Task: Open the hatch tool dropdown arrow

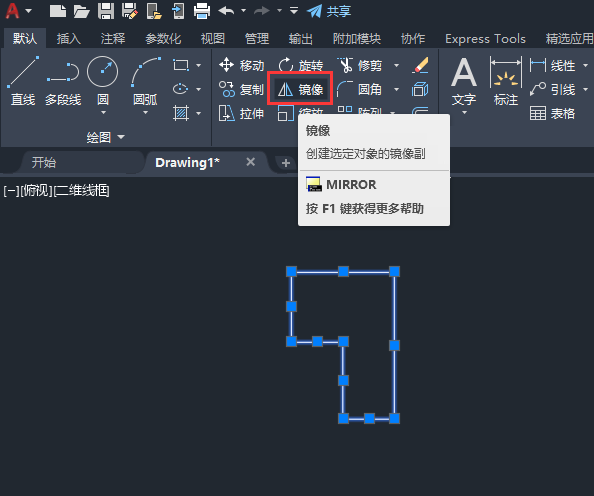Action: [x=199, y=113]
